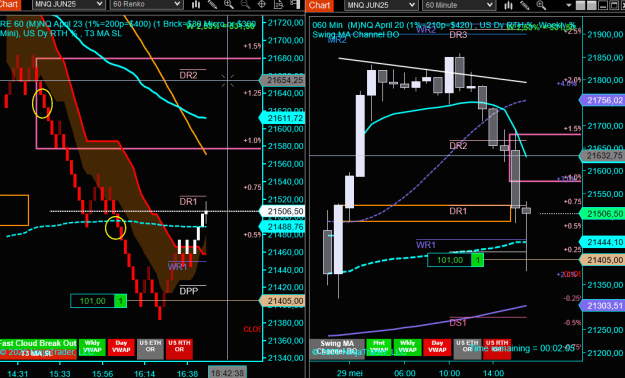625x378 pixels.
Task: Toggle Wkly VWAP on Renko chart
Action: (x=92, y=346)
